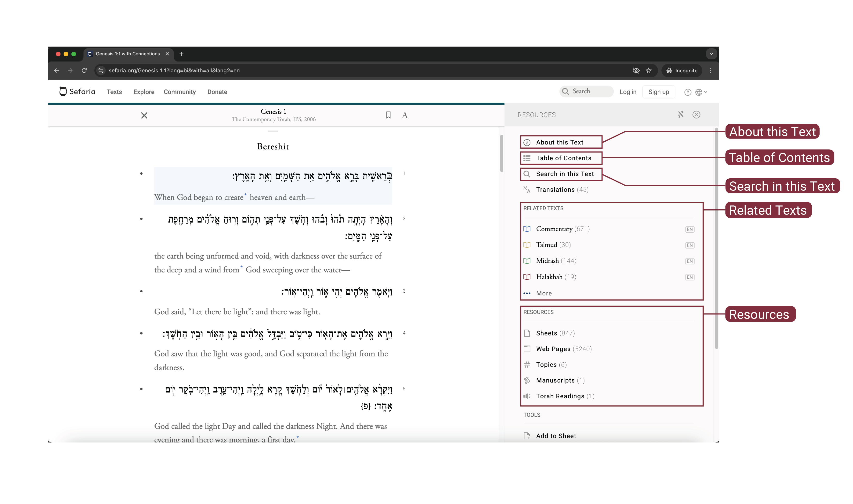Toggle EN filter for Midrash

[689, 261]
